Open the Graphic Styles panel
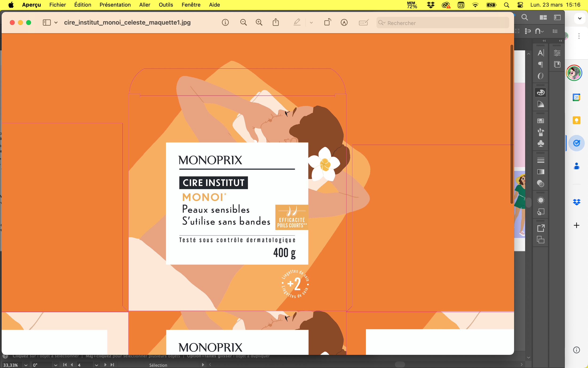Screen dimensions: 588x368 coord(540,212)
